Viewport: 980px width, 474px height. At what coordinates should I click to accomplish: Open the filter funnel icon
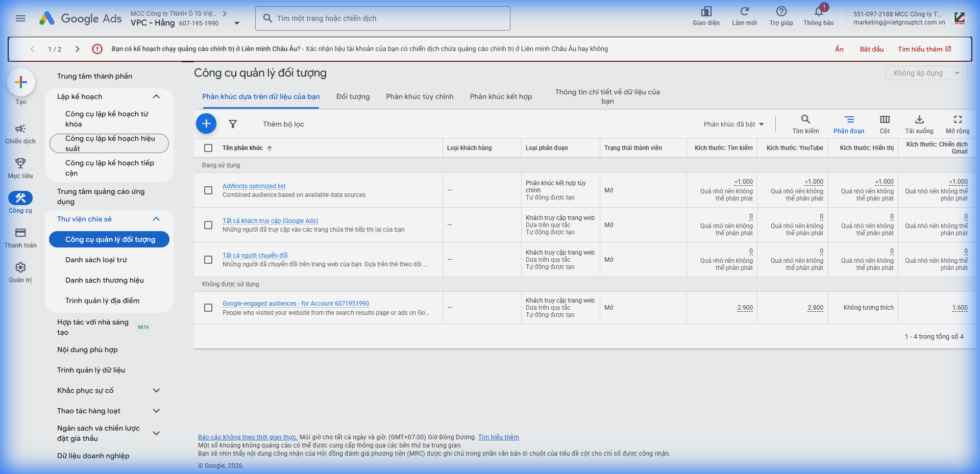click(233, 124)
